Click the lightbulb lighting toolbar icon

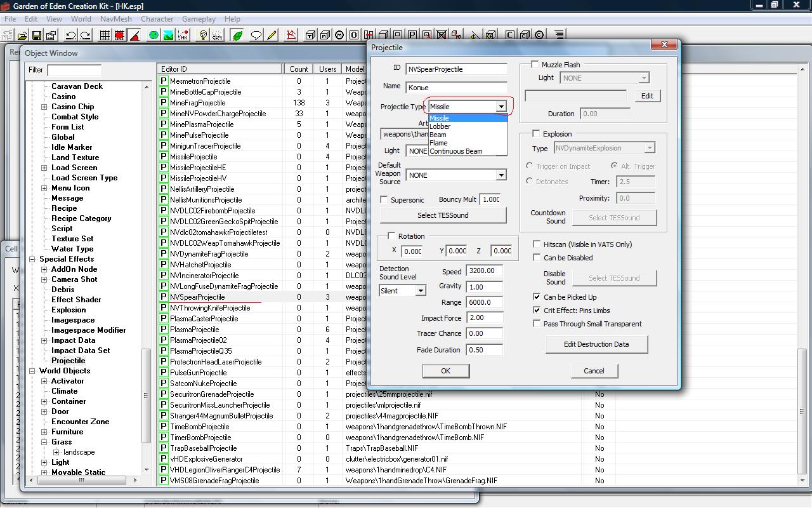coord(203,36)
